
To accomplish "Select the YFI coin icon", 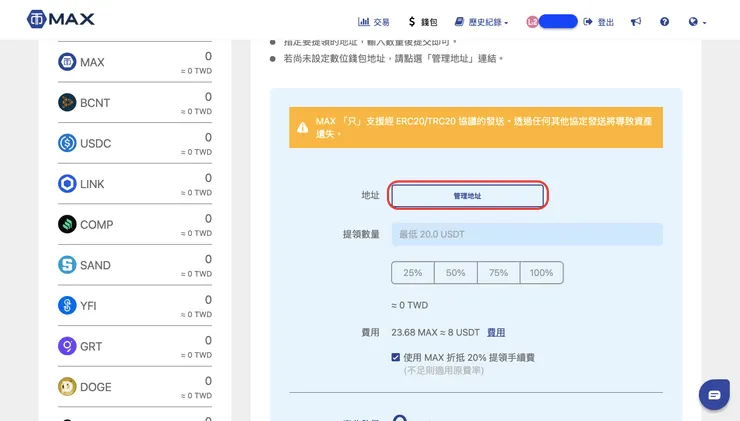I will (x=67, y=305).
